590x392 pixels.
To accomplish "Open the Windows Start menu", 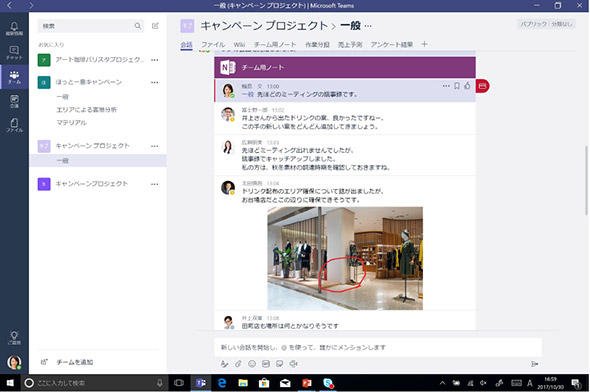I will [x=10, y=383].
